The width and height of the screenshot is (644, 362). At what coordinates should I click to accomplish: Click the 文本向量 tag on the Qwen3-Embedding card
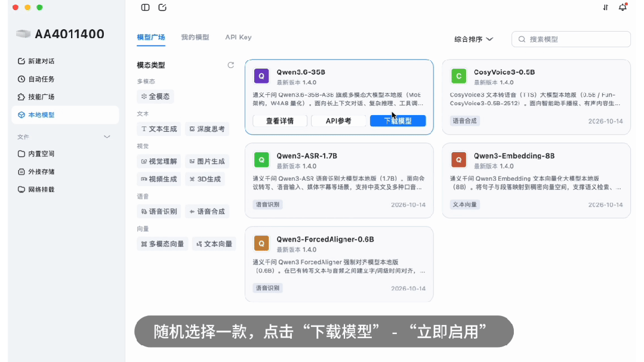(464, 205)
